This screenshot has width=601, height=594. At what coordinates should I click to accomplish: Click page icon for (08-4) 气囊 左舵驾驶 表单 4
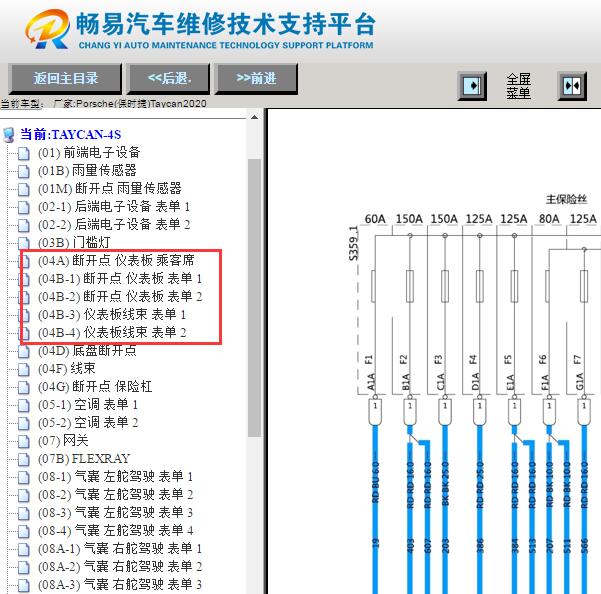[23, 531]
